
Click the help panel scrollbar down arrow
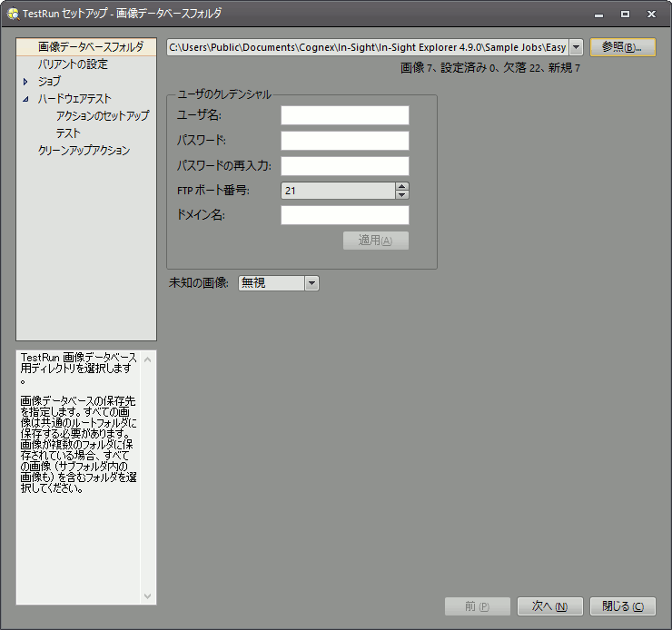coord(149,596)
